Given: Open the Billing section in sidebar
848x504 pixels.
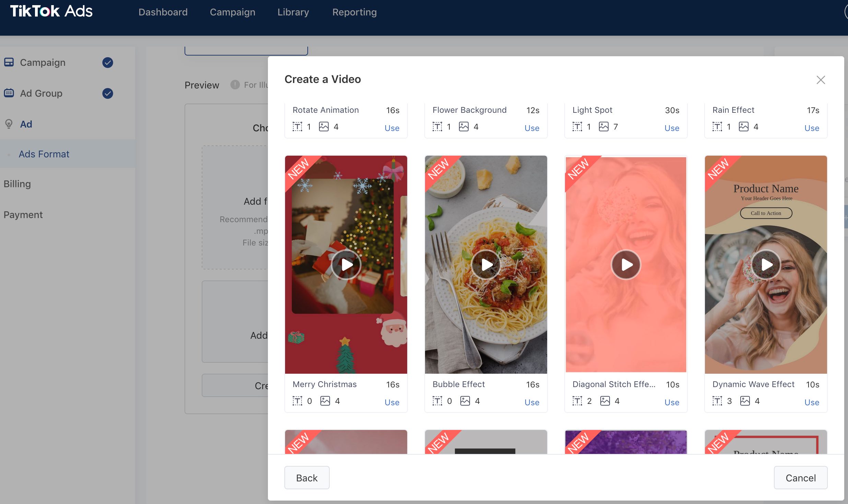Looking at the screenshot, I should click(17, 184).
